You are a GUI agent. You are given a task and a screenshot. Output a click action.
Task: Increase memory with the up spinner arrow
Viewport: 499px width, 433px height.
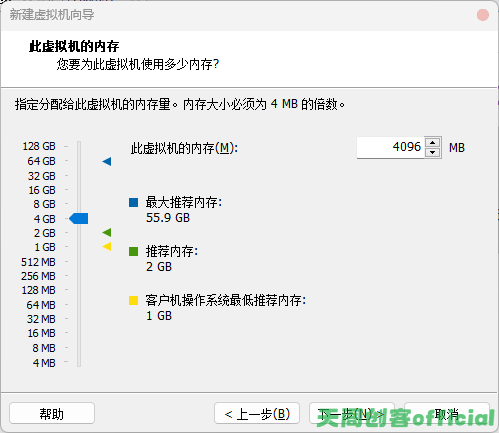[x=433, y=143]
